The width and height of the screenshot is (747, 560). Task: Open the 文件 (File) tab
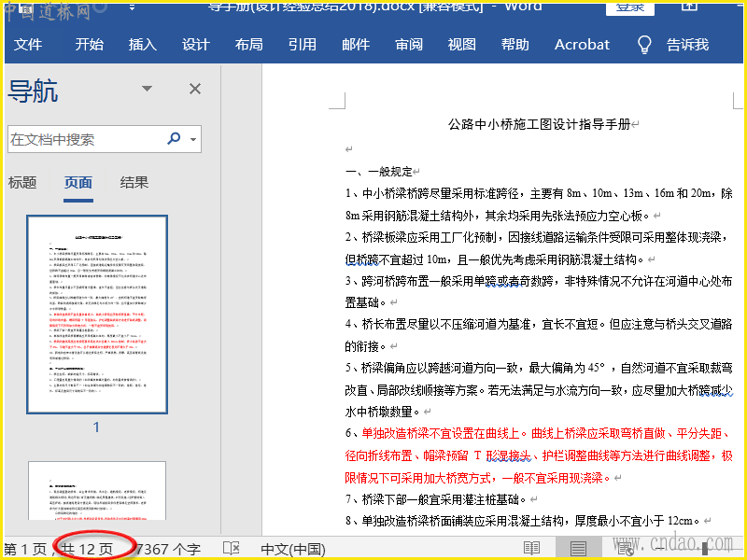click(28, 44)
